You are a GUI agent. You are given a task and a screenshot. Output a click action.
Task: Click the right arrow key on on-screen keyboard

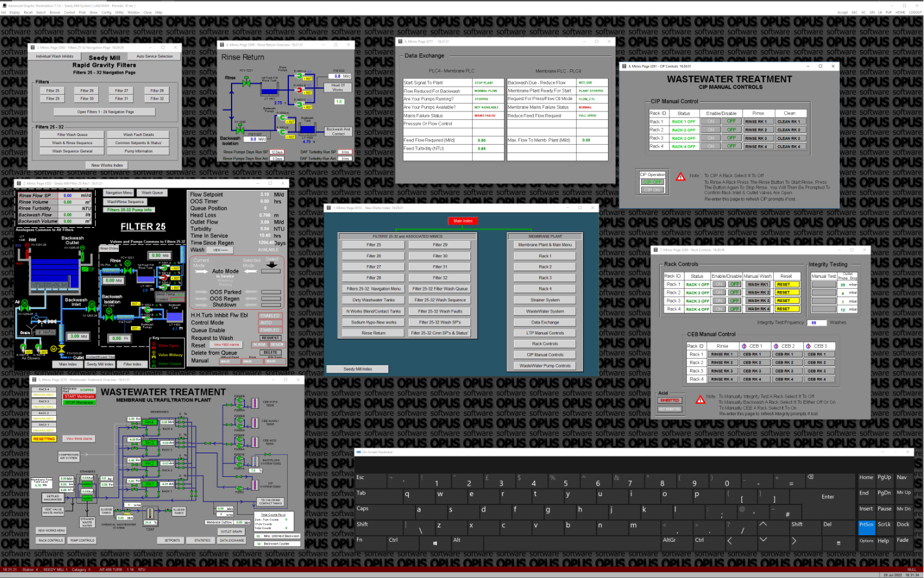coord(806,543)
